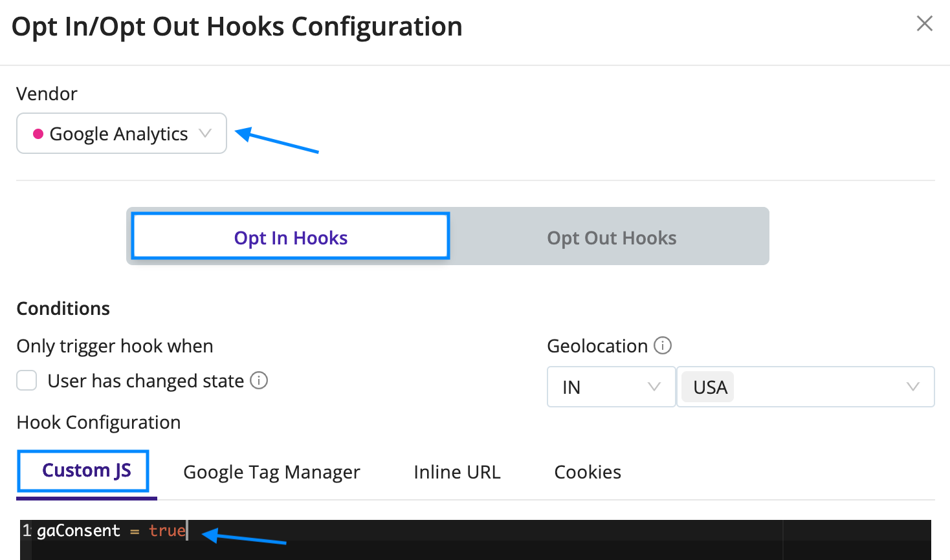Click the pink Google Analytics vendor dot

[38, 134]
